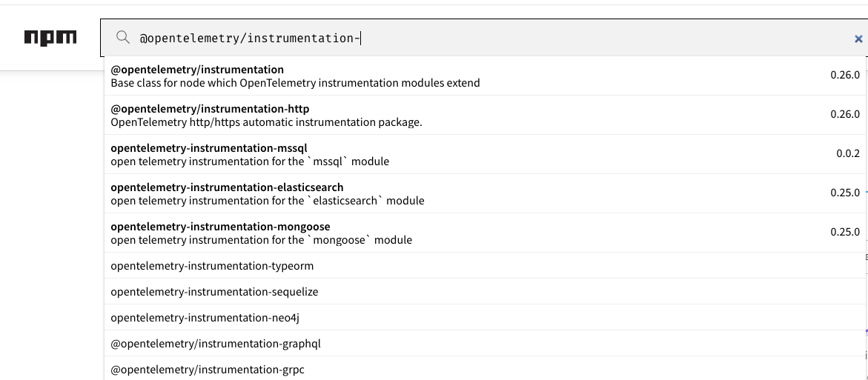868x380 pixels.
Task: Open opentelemetry-instrumentation-mongoose suggestion
Action: (486, 233)
